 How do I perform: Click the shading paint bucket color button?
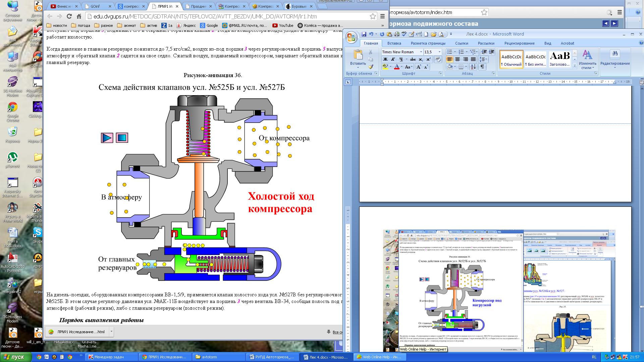click(x=450, y=67)
